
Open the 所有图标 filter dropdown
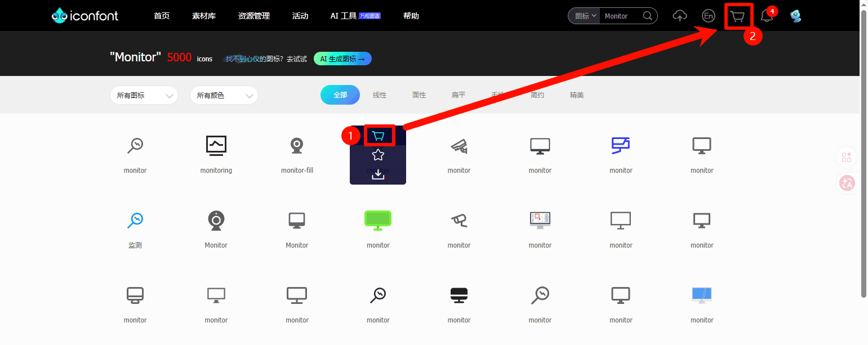tap(144, 95)
